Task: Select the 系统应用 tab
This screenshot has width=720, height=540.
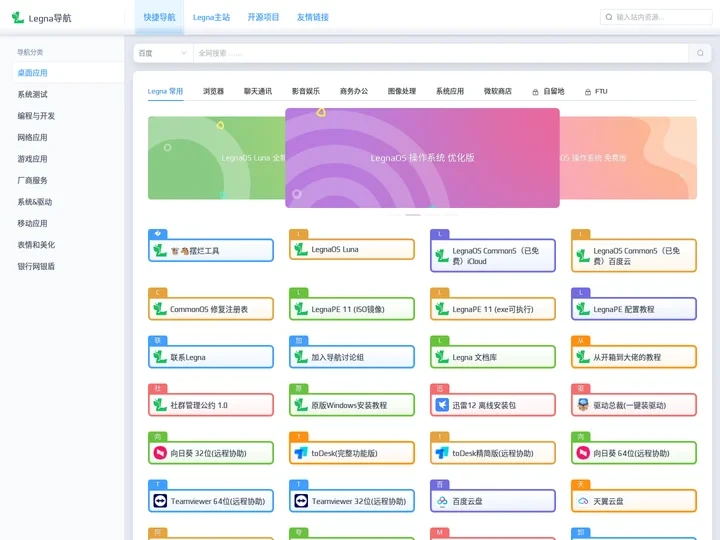Action: pyautogui.click(x=450, y=91)
